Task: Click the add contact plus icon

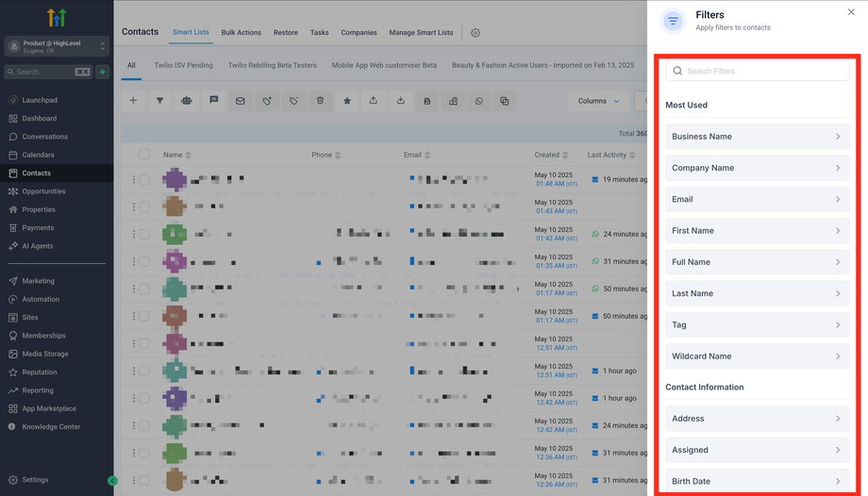Action: coord(133,101)
